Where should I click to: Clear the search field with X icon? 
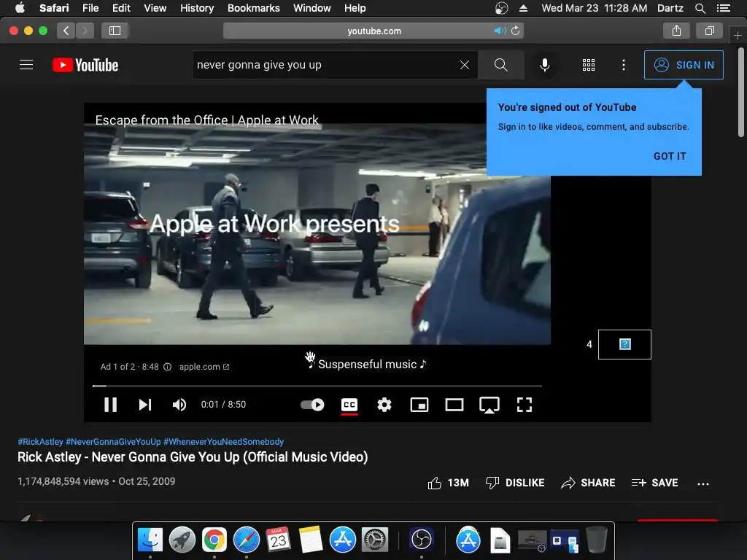465,65
